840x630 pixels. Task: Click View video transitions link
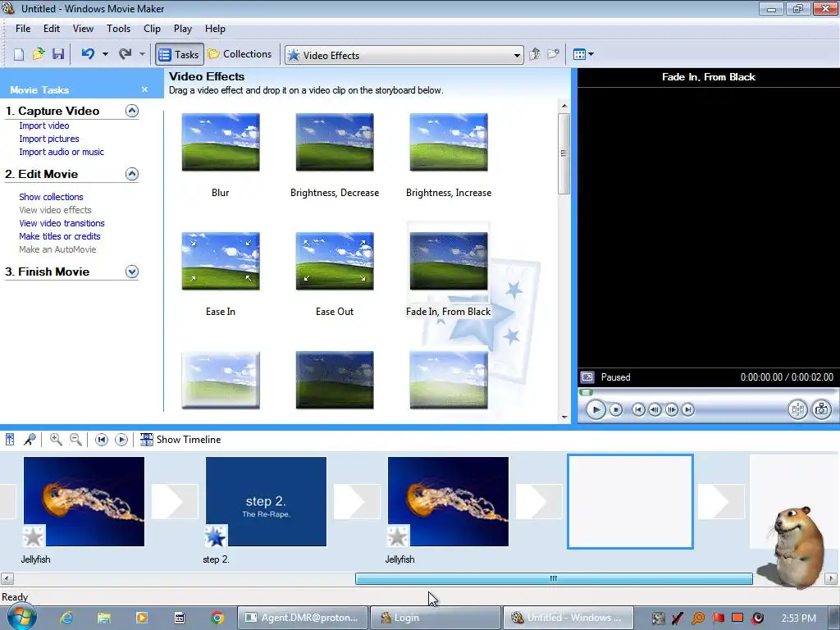click(62, 223)
